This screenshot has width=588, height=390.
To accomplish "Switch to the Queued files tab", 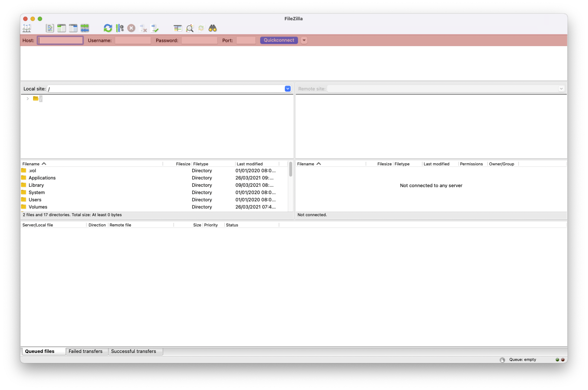I will point(43,352).
